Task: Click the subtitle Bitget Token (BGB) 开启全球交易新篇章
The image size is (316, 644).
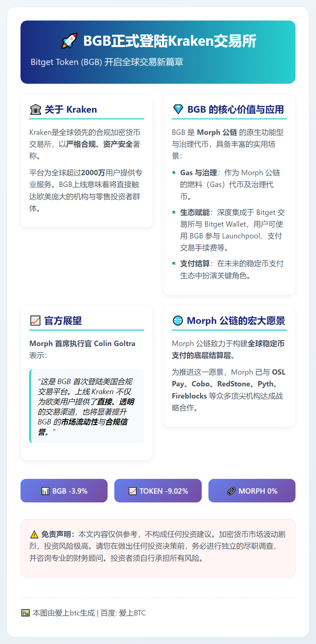Action: pyautogui.click(x=107, y=62)
